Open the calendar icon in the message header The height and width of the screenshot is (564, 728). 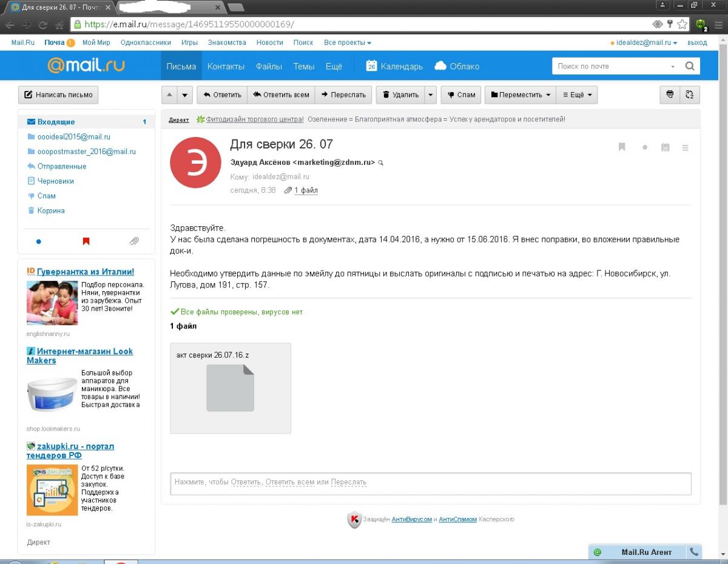[x=665, y=147]
